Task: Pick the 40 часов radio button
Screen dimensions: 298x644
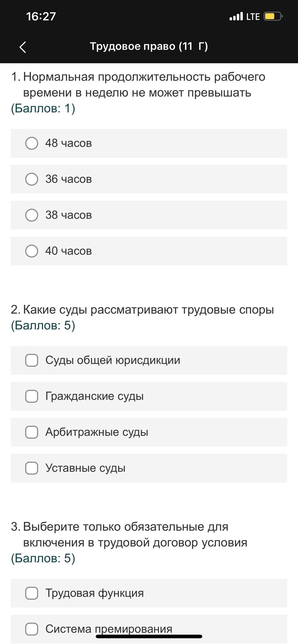Action: click(x=32, y=251)
